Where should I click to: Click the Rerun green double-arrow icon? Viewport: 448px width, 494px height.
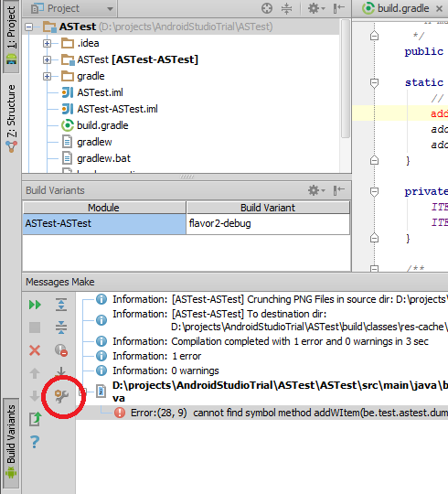pyautogui.click(x=35, y=305)
